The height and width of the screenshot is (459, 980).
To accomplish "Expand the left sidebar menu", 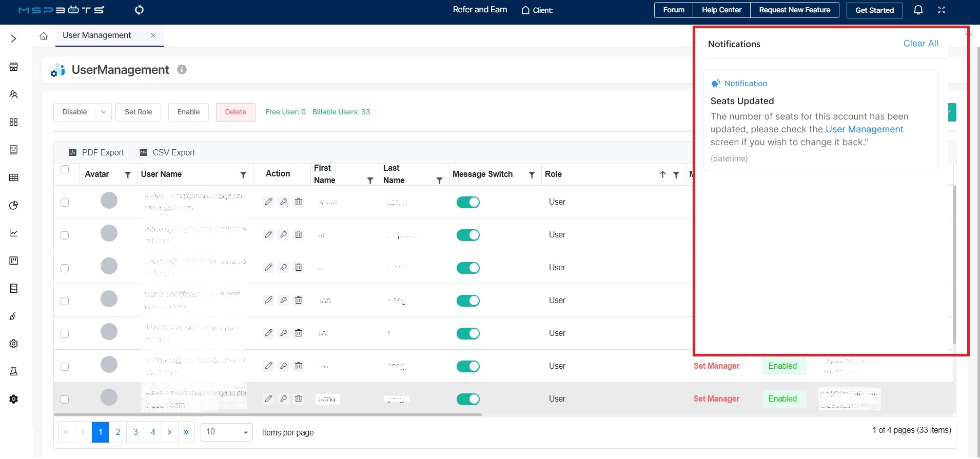I will (x=14, y=38).
